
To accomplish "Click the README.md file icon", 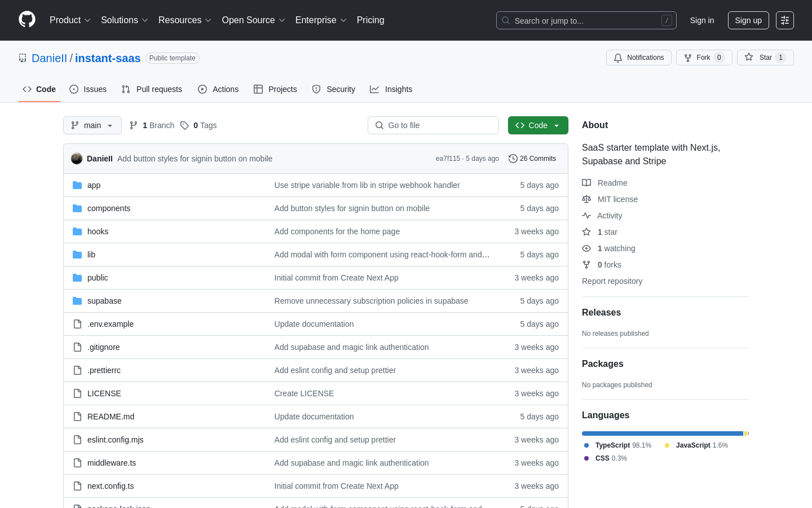I will point(77,417).
